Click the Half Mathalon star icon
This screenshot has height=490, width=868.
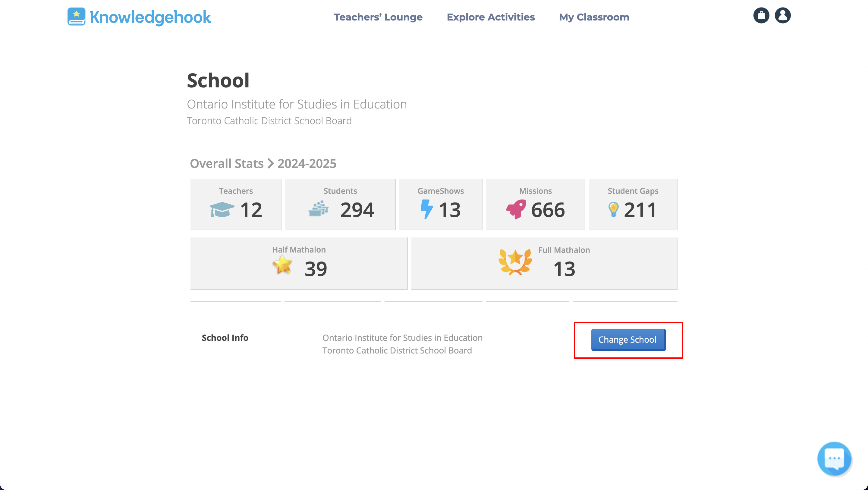(282, 265)
